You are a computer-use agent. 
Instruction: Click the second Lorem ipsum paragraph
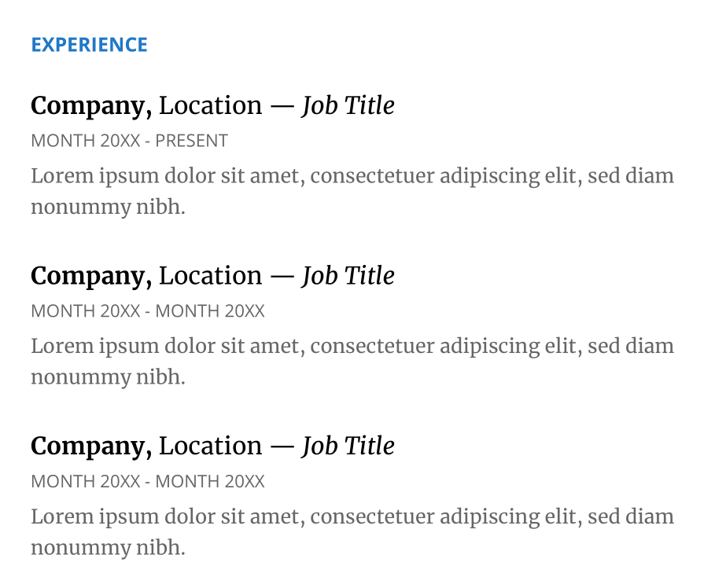click(x=352, y=362)
